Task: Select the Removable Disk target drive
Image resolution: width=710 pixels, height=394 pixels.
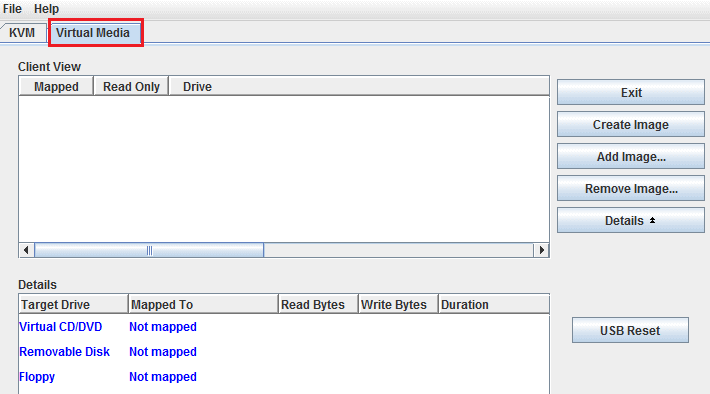Action: (x=64, y=351)
